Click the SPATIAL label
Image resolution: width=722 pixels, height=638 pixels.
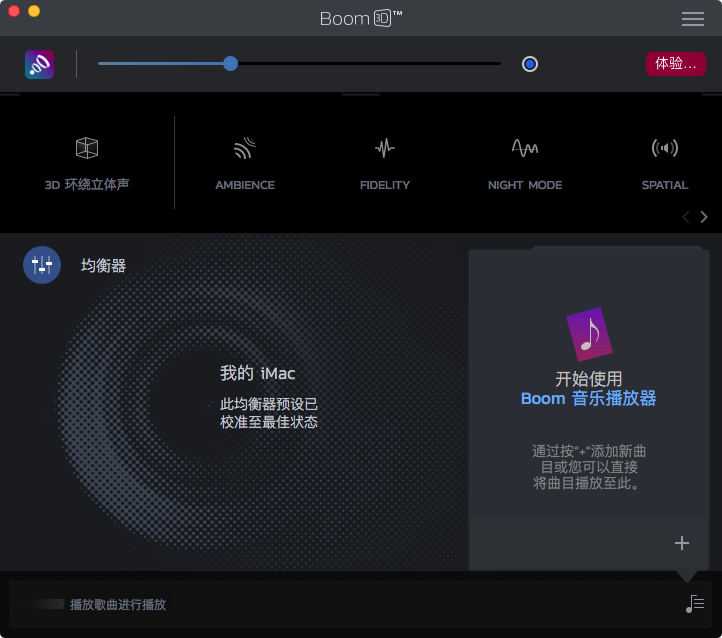(x=665, y=185)
